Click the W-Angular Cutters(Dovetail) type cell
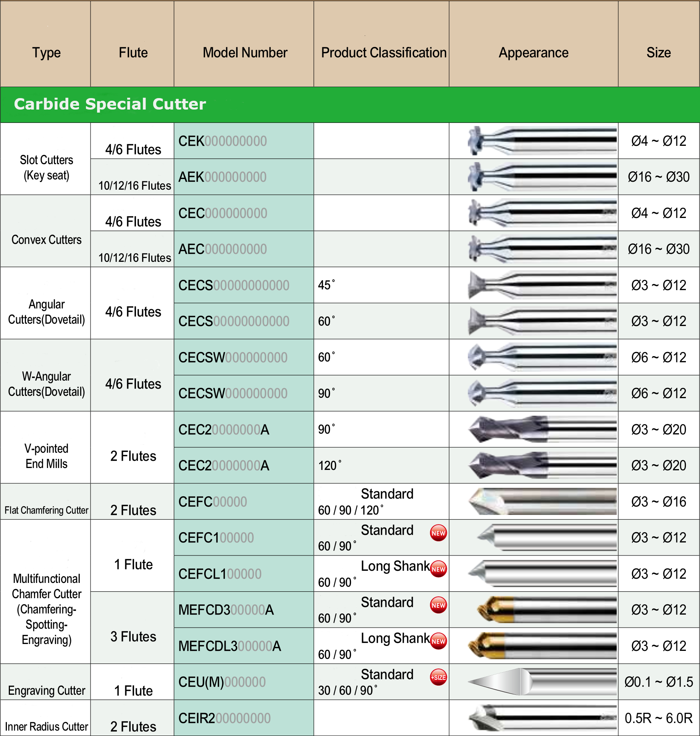 click(x=45, y=375)
